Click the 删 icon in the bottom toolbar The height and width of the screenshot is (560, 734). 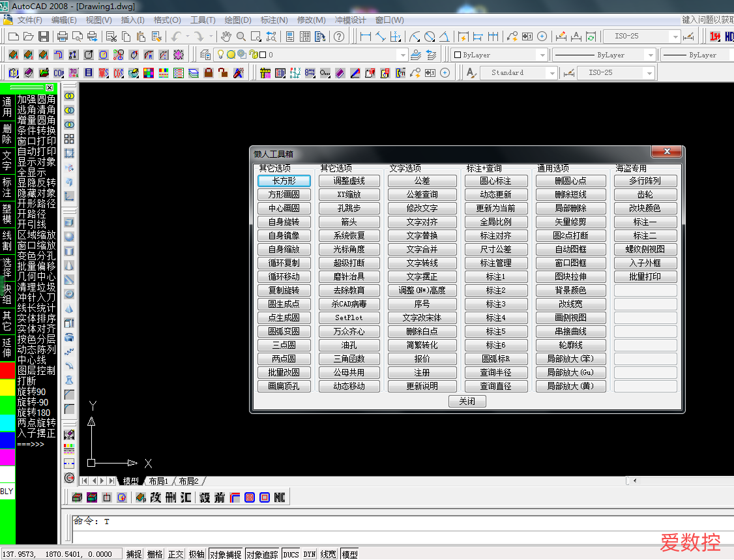point(170,497)
